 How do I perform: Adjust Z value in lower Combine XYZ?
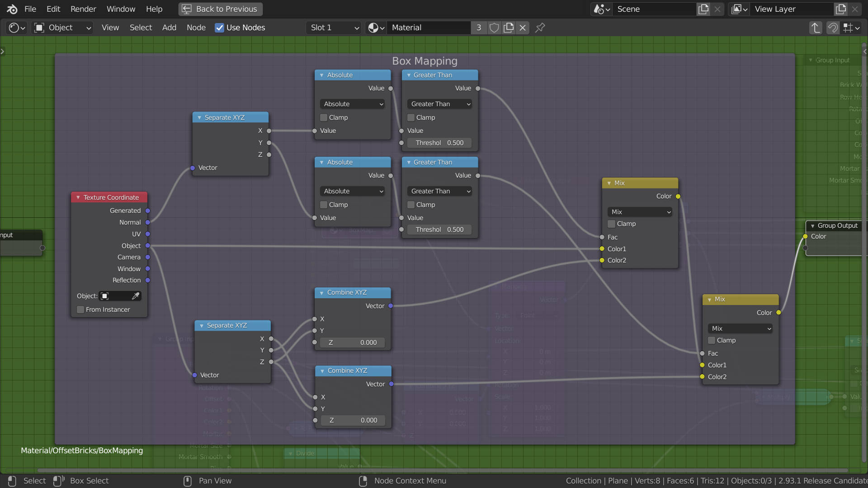353,420
